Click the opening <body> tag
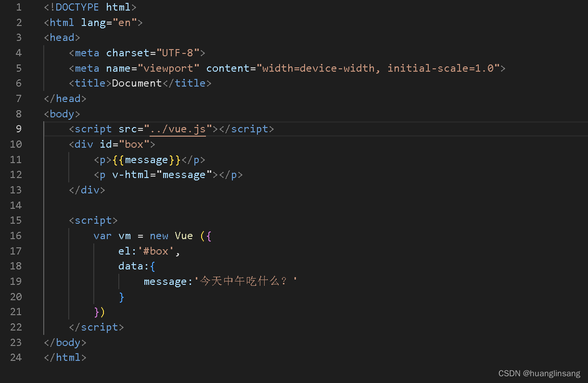The image size is (588, 383). (x=62, y=114)
